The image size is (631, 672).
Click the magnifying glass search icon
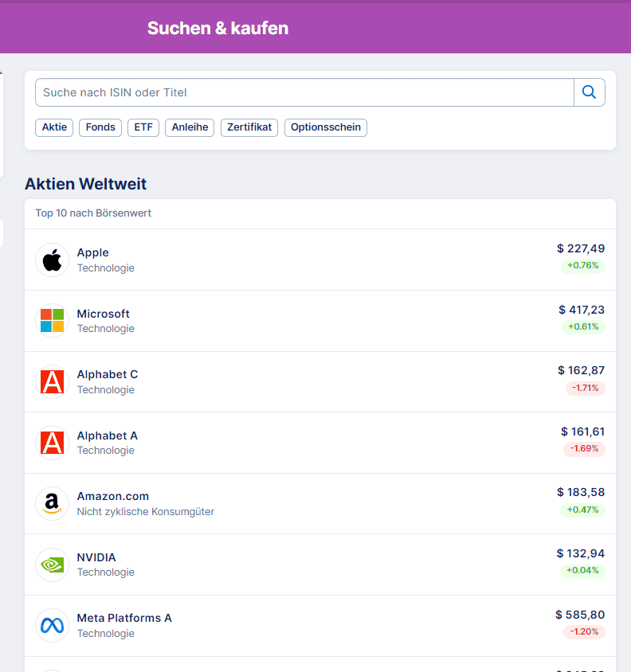[589, 92]
